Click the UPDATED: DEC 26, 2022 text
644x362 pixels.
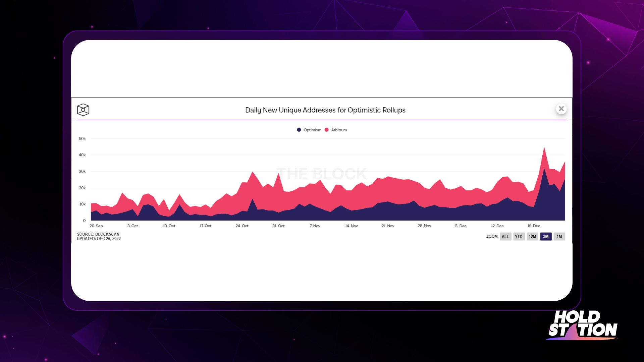[x=99, y=239]
